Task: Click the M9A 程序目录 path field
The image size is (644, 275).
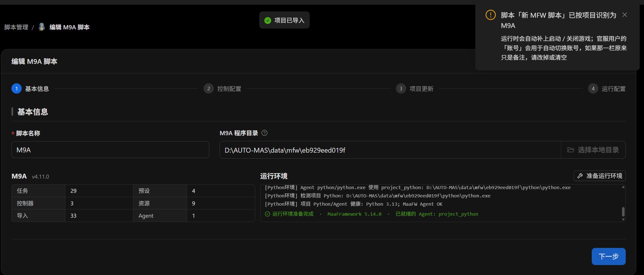Action: pos(390,150)
